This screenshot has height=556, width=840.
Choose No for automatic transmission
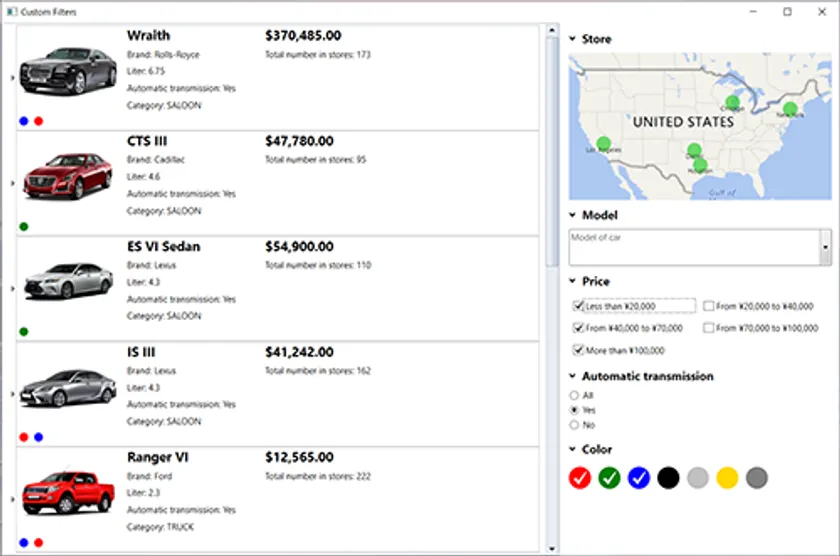coord(574,425)
